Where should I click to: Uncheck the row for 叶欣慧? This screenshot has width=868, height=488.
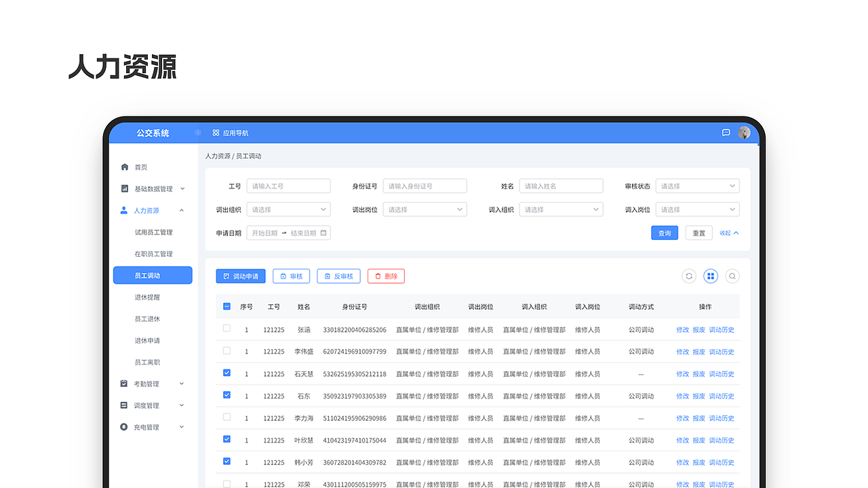pos(226,439)
